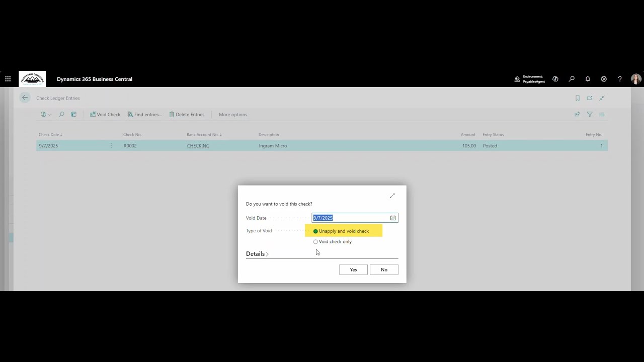The image size is (644, 362).
Task: Confirm voiding with the Yes button
Action: tap(353, 270)
